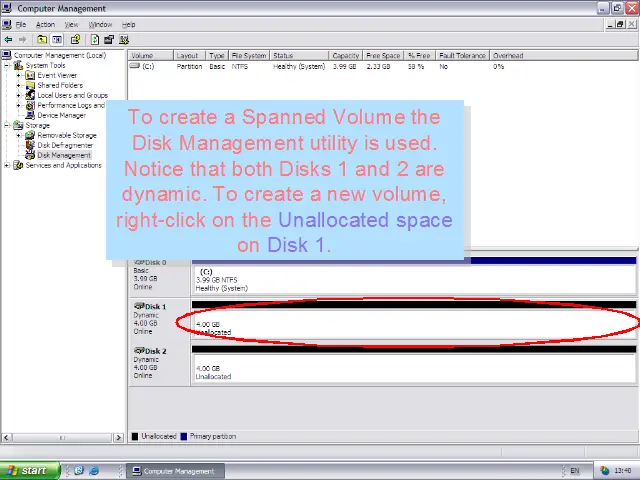
Task: Expand the Removable Storage node
Action: (x=18, y=135)
